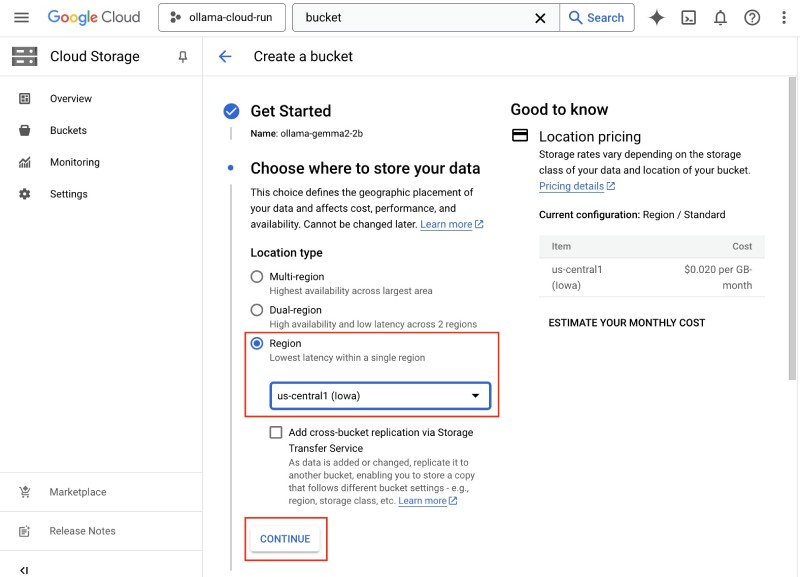
Task: Enable cross-bucket replication checkbox
Action: tap(275, 433)
